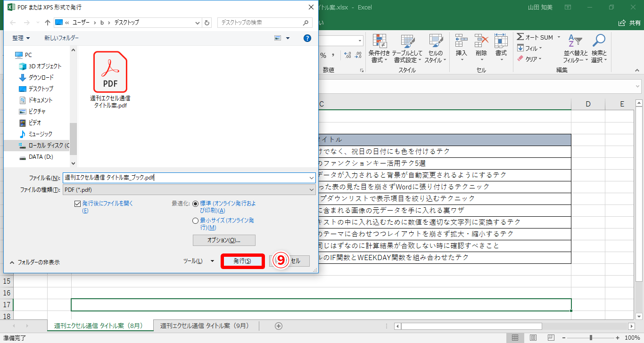Add a new sheet with plus button

point(279,326)
